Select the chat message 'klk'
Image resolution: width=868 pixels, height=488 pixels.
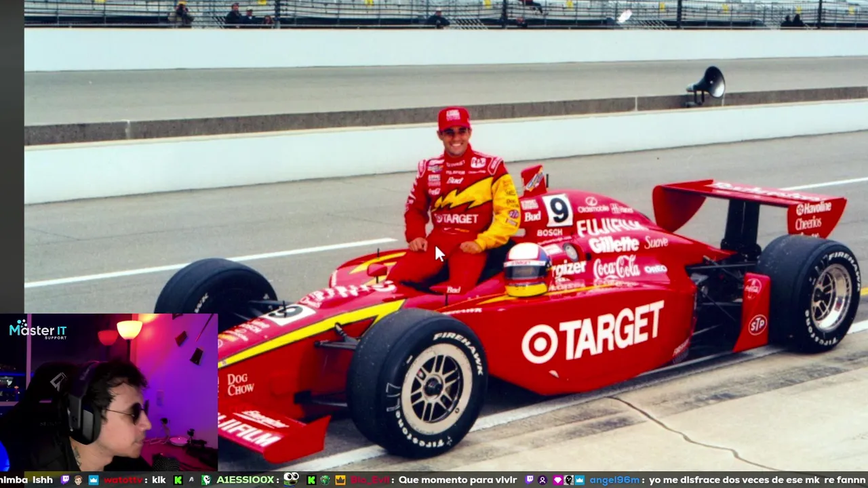[159, 480]
